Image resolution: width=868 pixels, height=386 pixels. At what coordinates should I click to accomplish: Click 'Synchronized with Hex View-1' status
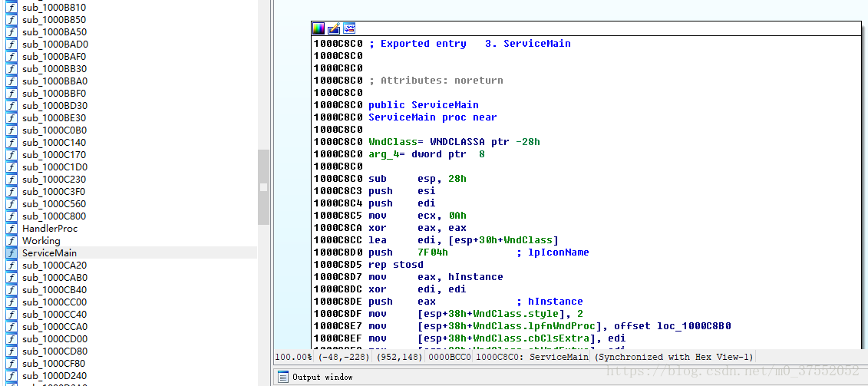[x=673, y=357]
